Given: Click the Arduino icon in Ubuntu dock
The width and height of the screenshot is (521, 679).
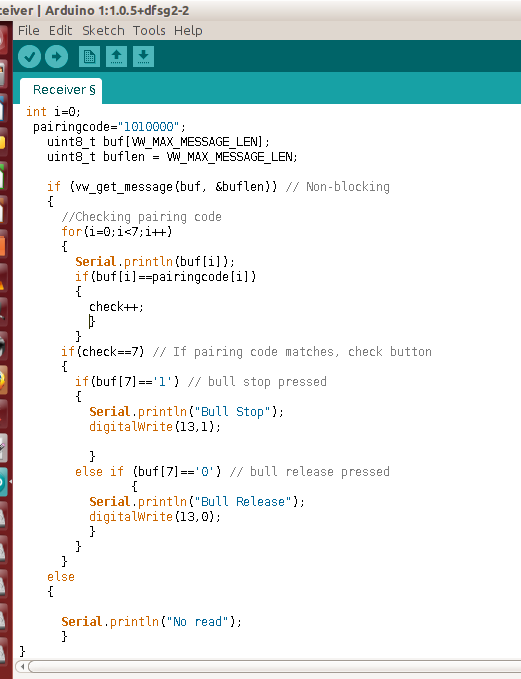Looking at the screenshot, I should pos(3,482).
